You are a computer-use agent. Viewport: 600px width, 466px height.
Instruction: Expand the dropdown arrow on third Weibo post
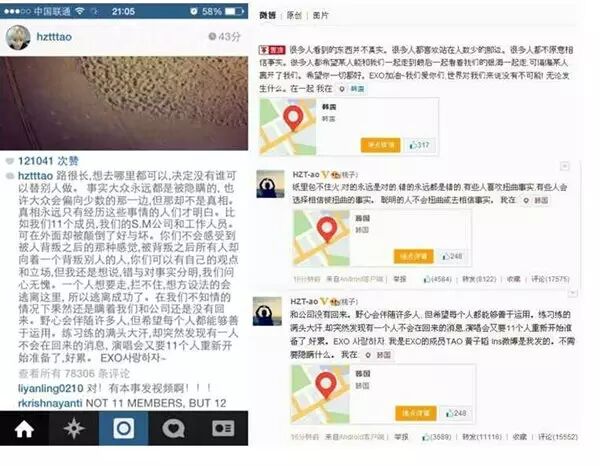[572, 293]
